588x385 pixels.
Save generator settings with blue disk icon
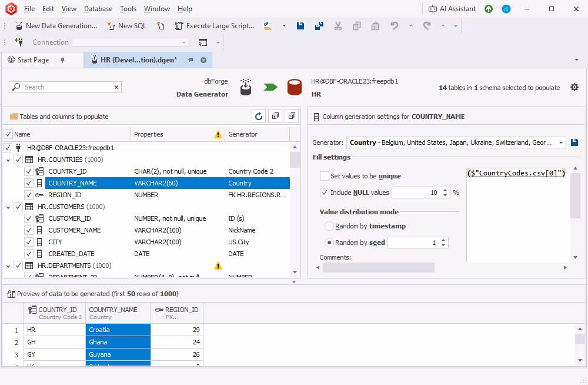coord(574,142)
